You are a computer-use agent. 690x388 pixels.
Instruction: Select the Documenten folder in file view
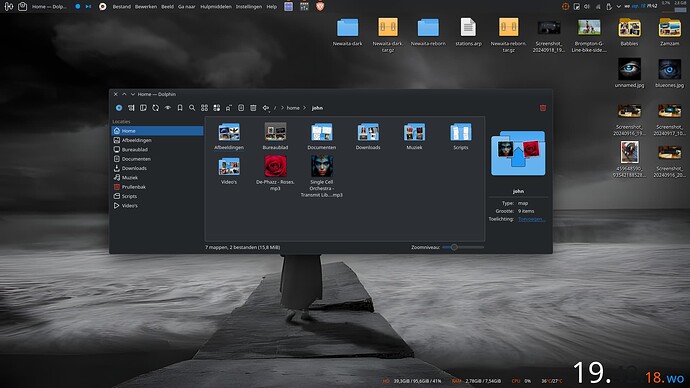(322, 136)
